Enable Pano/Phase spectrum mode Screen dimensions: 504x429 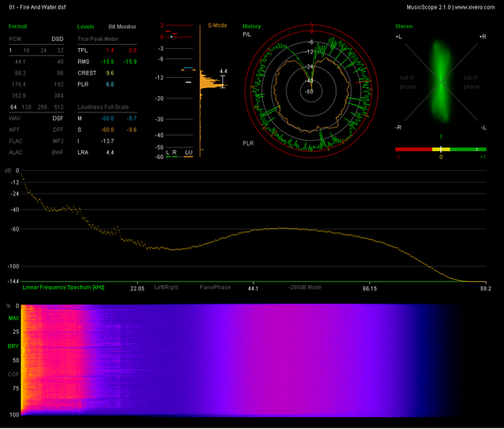pos(215,287)
